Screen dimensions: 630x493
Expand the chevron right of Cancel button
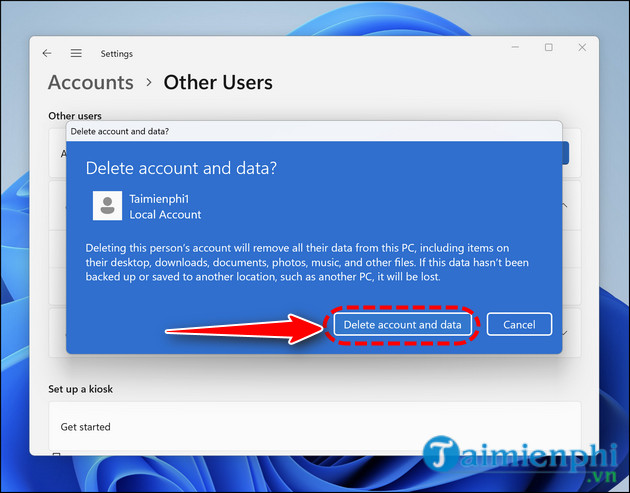pos(566,331)
